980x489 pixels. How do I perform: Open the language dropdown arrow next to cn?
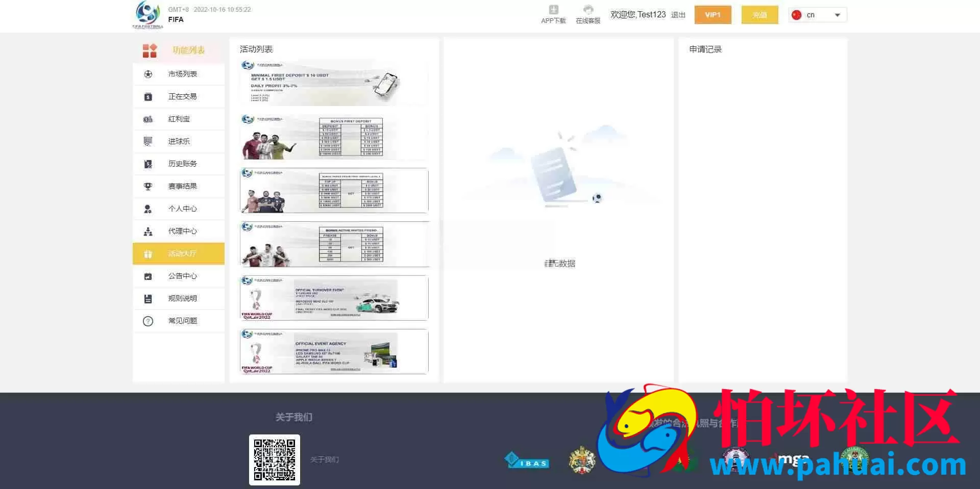coord(837,15)
